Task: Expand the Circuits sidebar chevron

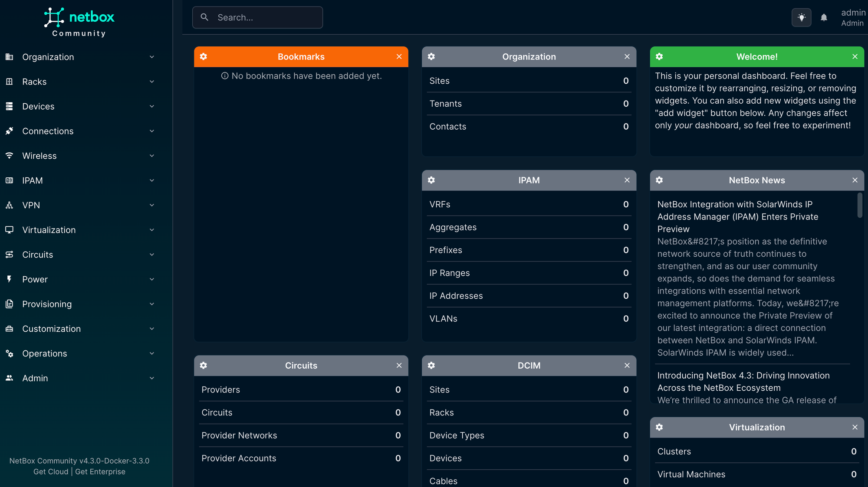Action: pyautogui.click(x=151, y=255)
